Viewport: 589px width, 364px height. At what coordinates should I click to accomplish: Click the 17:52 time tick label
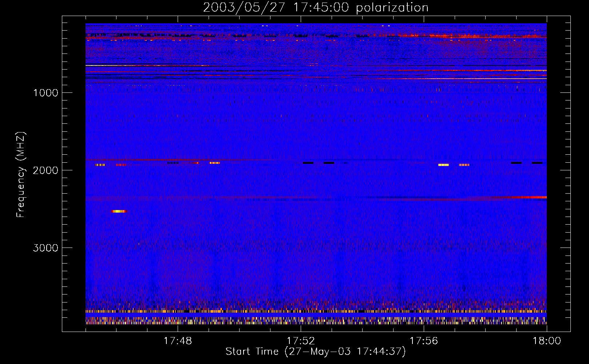tap(301, 341)
